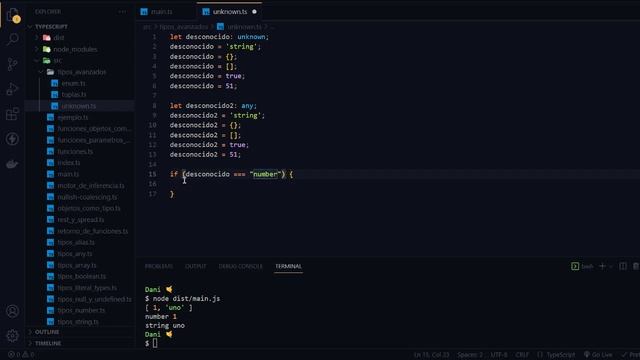This screenshot has width=640, height=360.
Task: Select unknown.ts in the explorer tree
Action: [78, 106]
